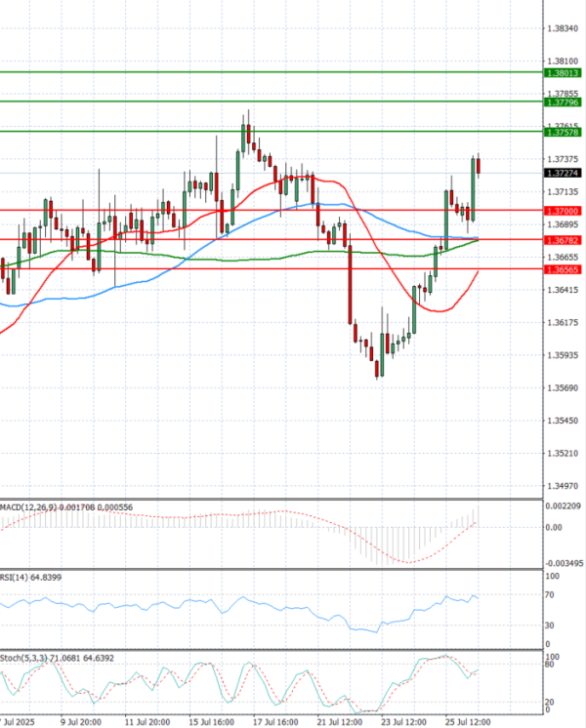Screen dimensions: 586x728
Task: Click the RSI scale level 70
Action: coord(549,594)
